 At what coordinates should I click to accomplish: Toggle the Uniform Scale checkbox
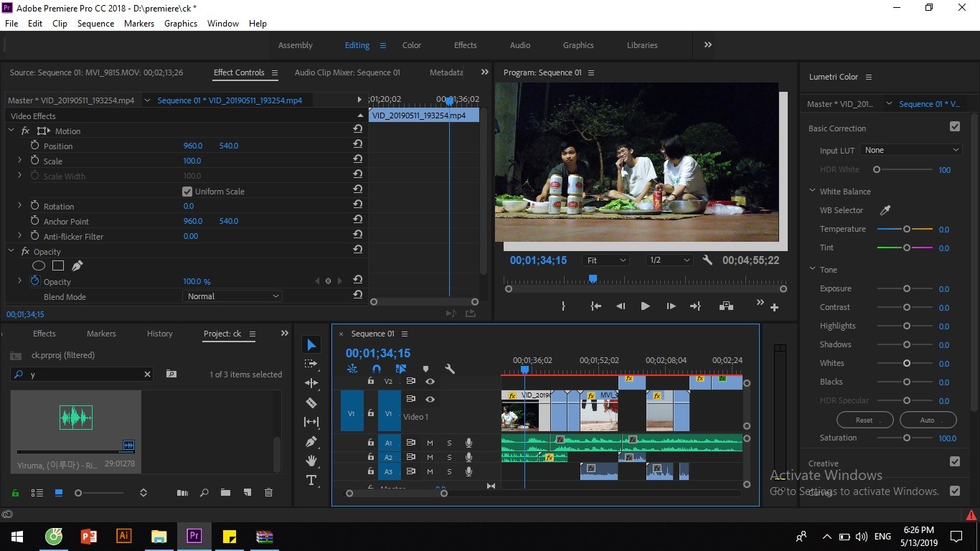[x=187, y=192]
